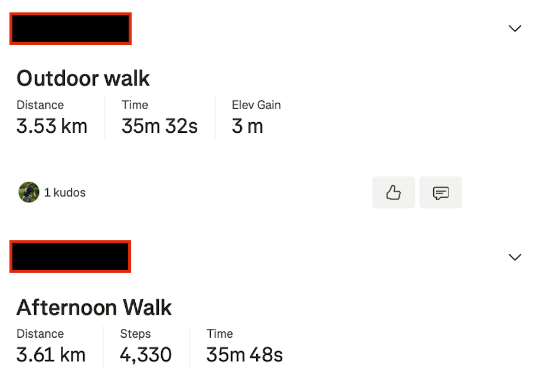Select the 35m 32s time value
The height and width of the screenshot is (392, 536).
(159, 126)
